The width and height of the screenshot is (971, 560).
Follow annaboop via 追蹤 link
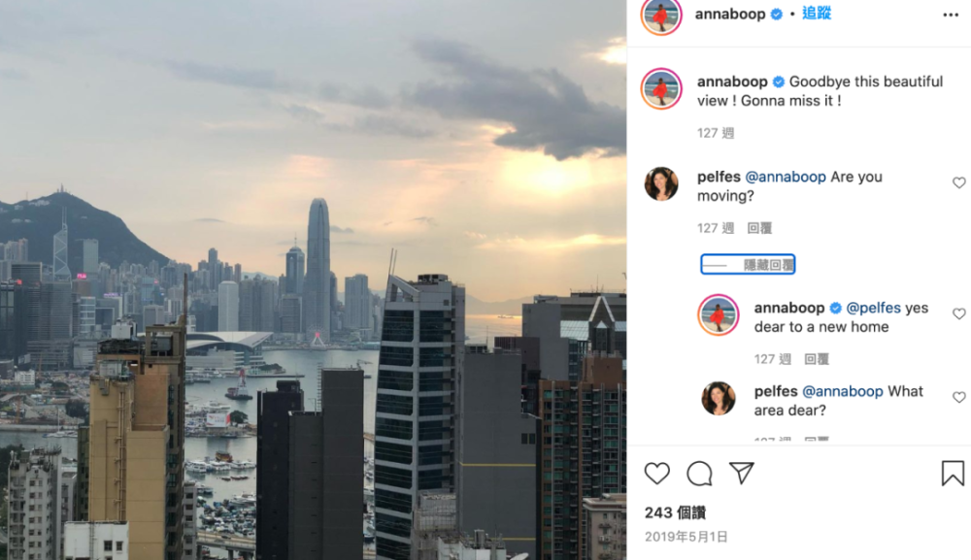coord(817,13)
